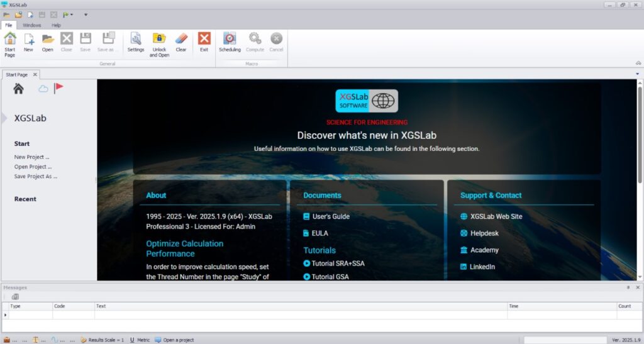Click the Count column header in Messages
Image resolution: width=644 pixels, height=344 pixels.
[629, 306]
